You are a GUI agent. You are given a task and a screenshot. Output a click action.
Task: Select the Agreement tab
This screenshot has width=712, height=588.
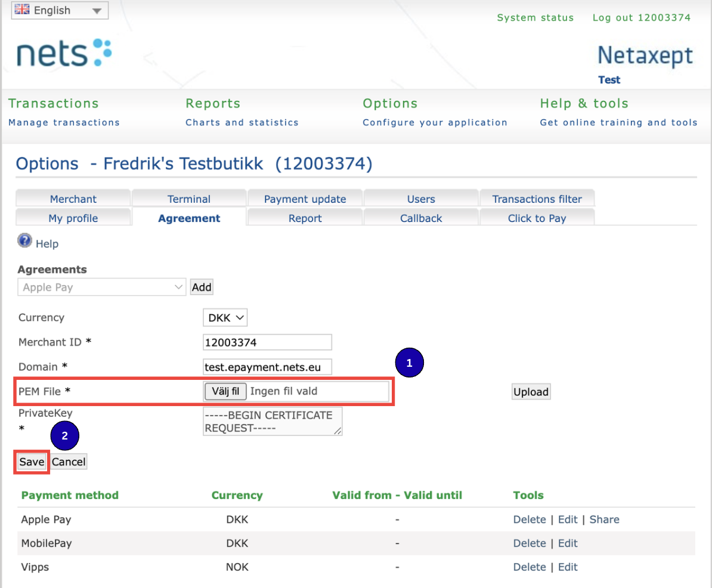tap(189, 218)
